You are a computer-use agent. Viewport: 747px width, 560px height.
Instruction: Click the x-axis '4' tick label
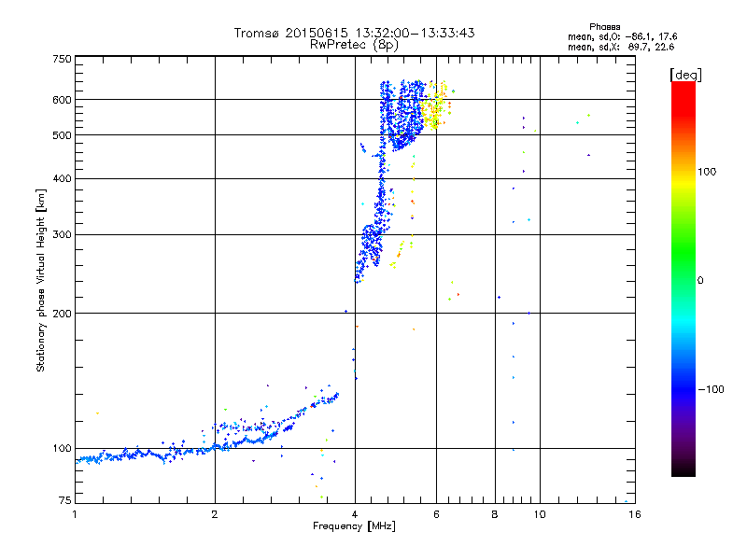click(355, 514)
